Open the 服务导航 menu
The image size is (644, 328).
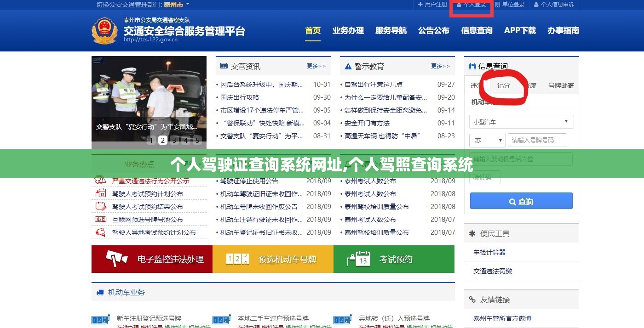391,31
